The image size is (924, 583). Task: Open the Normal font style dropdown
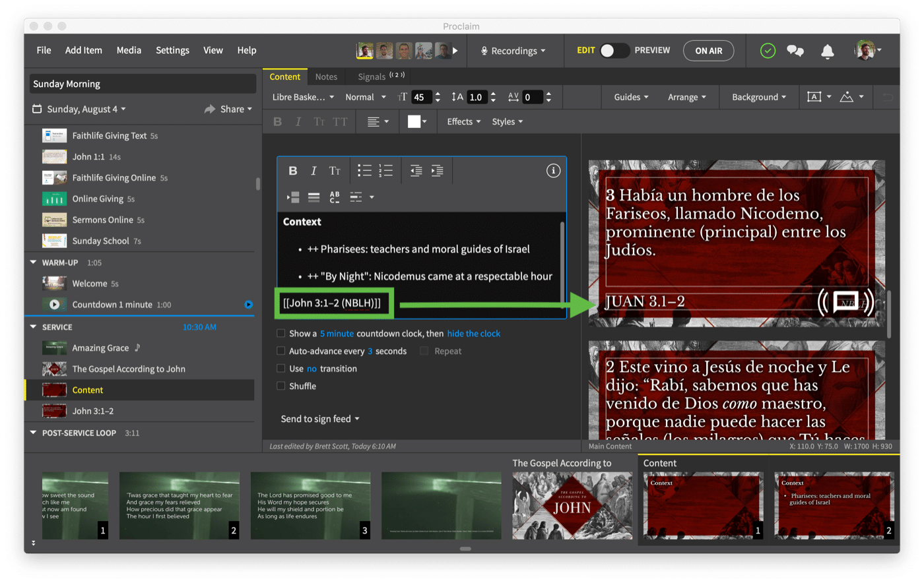click(x=366, y=97)
